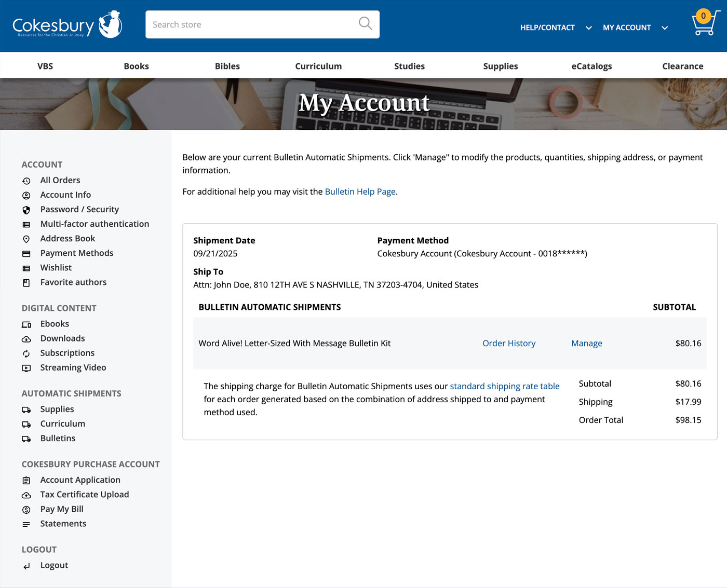Click the All Orders history icon
Image resolution: width=727 pixels, height=588 pixels.
[26, 181]
